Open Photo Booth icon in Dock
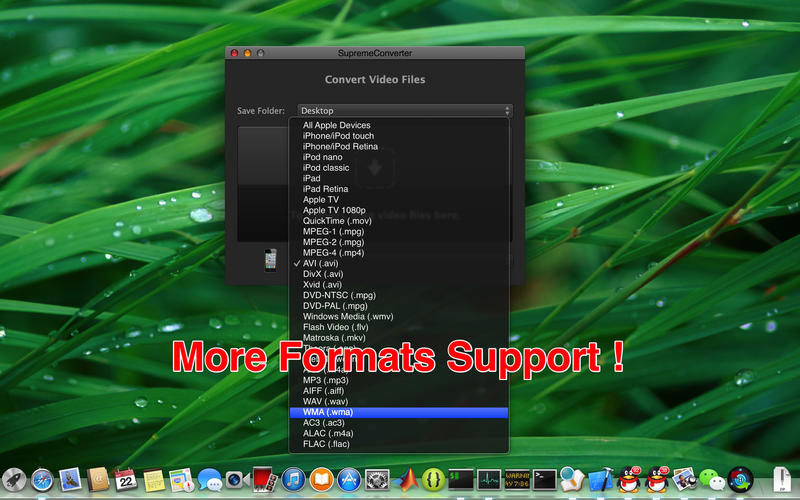 pos(265,480)
